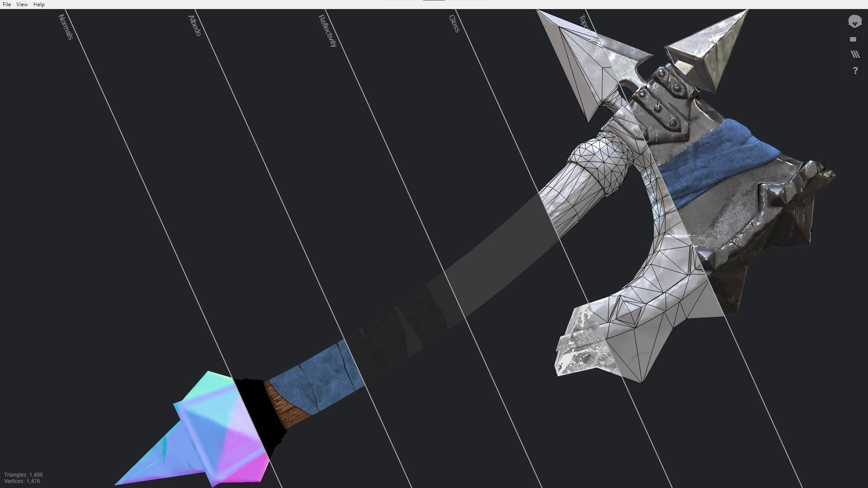The image size is (868, 488).
Task: Select the Gloss layer label
Action: coord(454,23)
